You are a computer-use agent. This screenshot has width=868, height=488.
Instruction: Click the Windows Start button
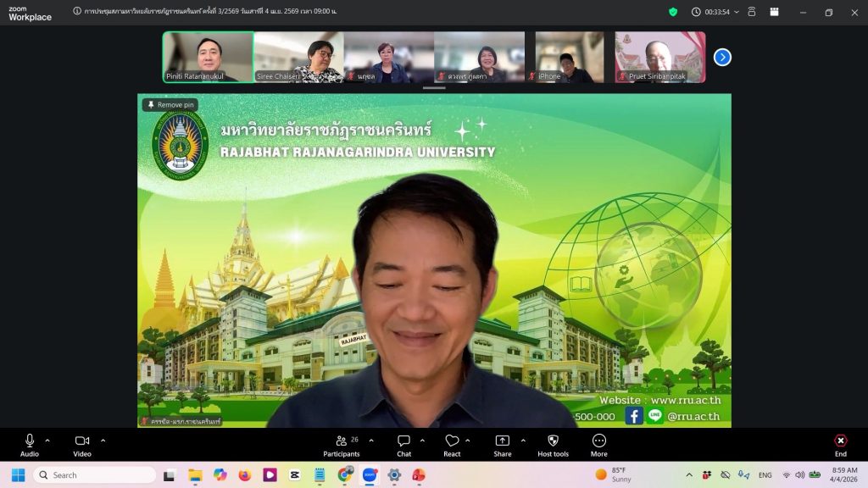(x=18, y=474)
